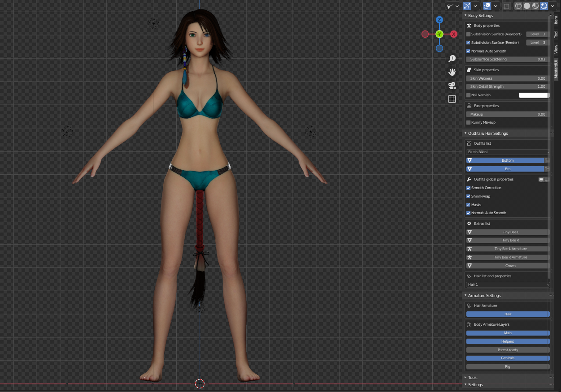The width and height of the screenshot is (561, 392).
Task: Enable Subdivision Surface (Viewport) checkbox
Action: [x=469, y=34]
